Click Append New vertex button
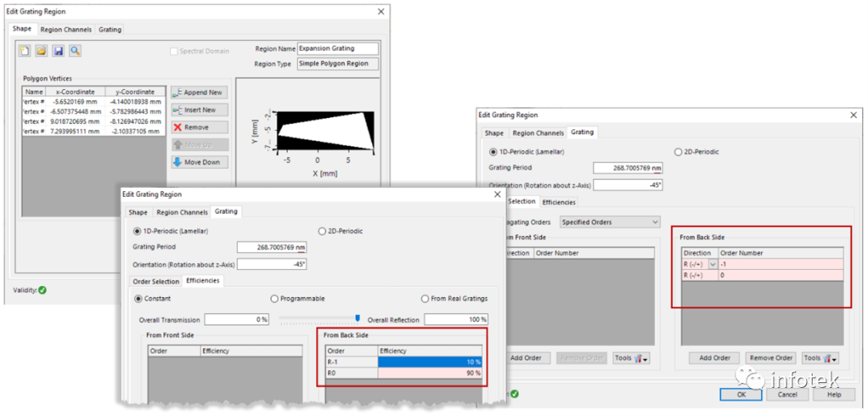Image resolution: width=868 pixels, height=416 pixels. pyautogui.click(x=199, y=92)
